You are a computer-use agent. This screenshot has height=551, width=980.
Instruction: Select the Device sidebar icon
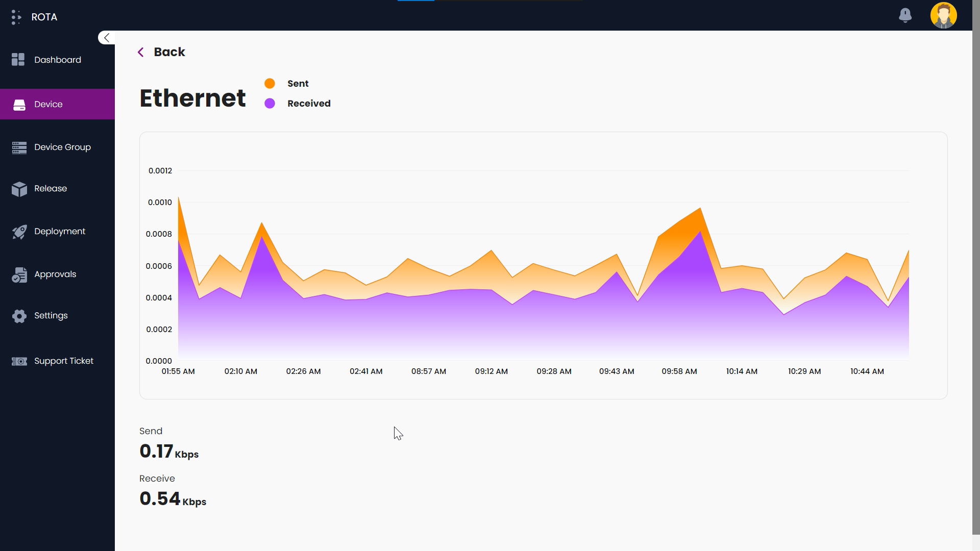[19, 104]
